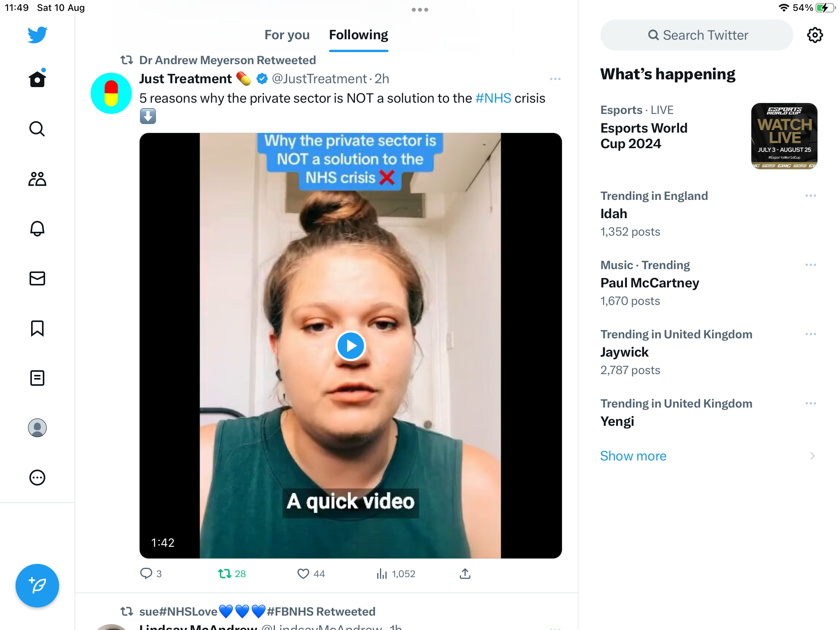This screenshot has width=840, height=630.
Task: Expand trends using chevron beside Show more
Action: pyautogui.click(x=812, y=456)
